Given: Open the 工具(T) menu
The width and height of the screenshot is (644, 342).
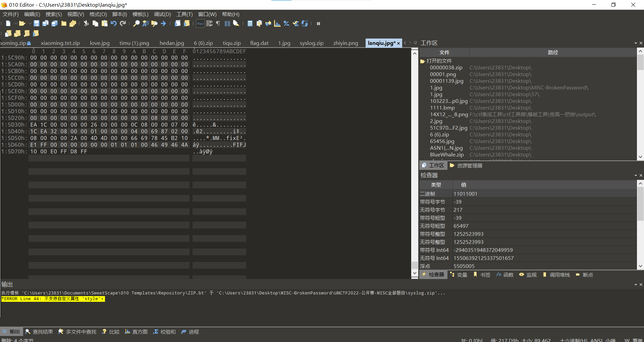Looking at the screenshot, I should click(184, 14).
